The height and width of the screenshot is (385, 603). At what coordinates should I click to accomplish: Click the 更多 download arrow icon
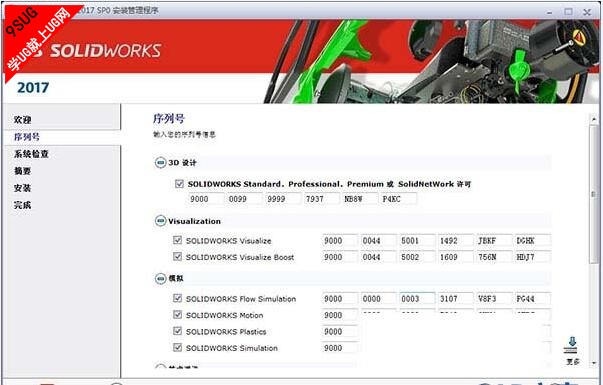(x=572, y=345)
